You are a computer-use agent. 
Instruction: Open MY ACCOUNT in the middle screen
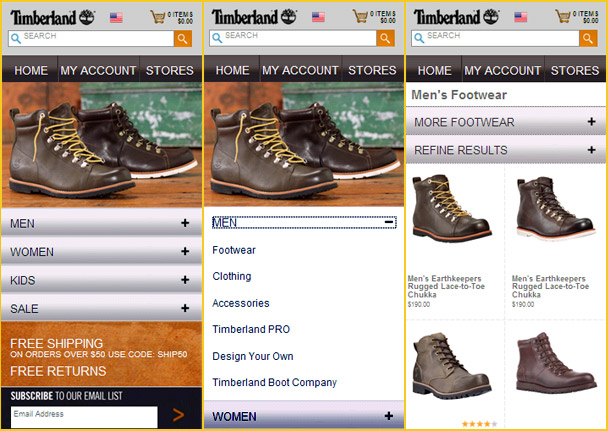point(300,70)
